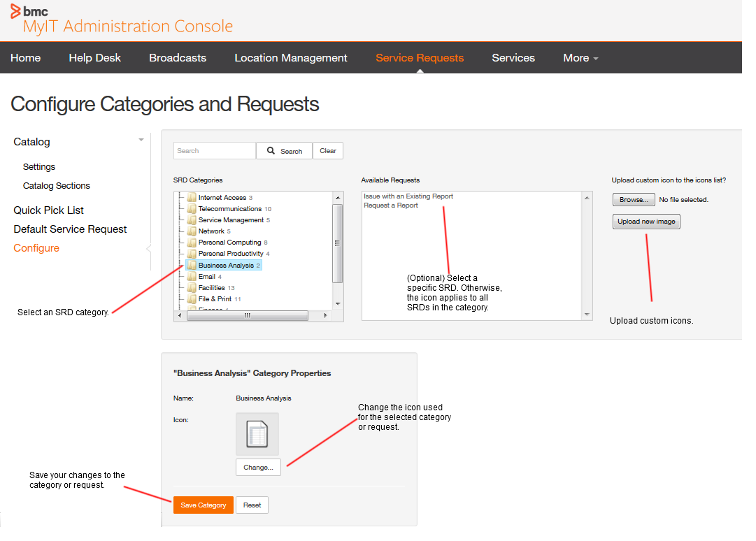
Task: Click inside the Search text field
Action: pyautogui.click(x=215, y=151)
